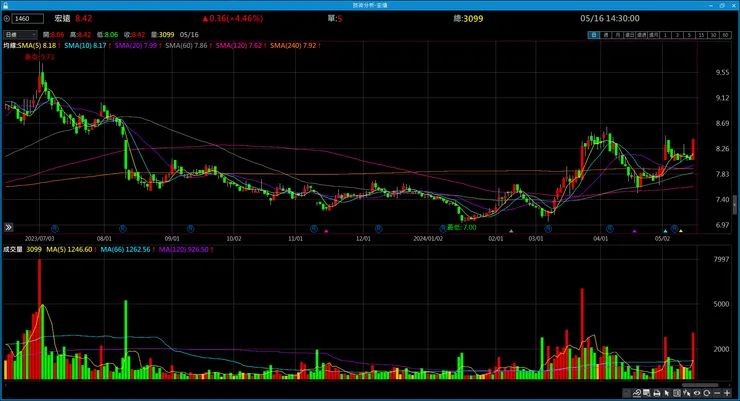
Task: Click the right edge panel grip handle
Action: tap(735, 205)
